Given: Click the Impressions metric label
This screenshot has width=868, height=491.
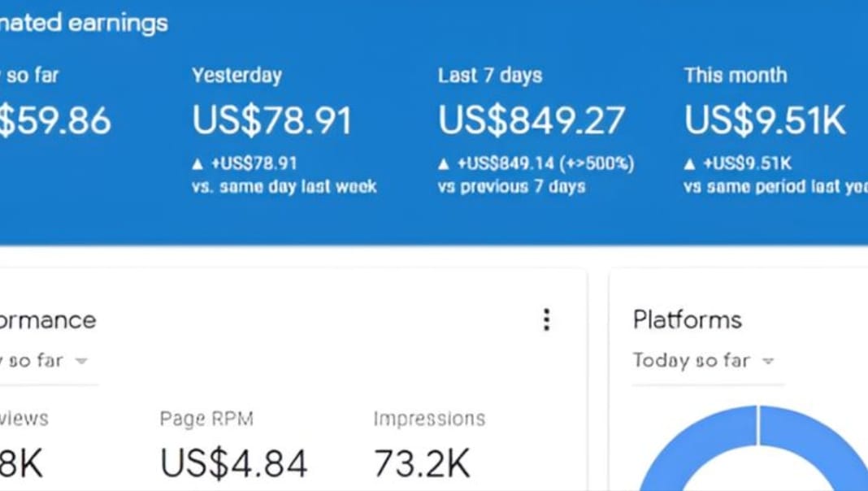Looking at the screenshot, I should coord(429,419).
